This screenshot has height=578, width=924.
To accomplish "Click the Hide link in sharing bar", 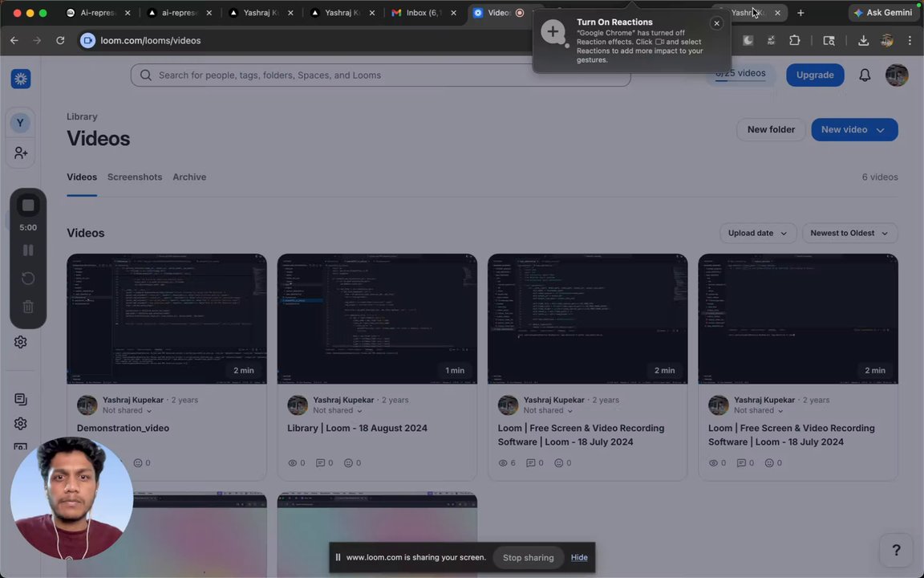I will coord(578,557).
